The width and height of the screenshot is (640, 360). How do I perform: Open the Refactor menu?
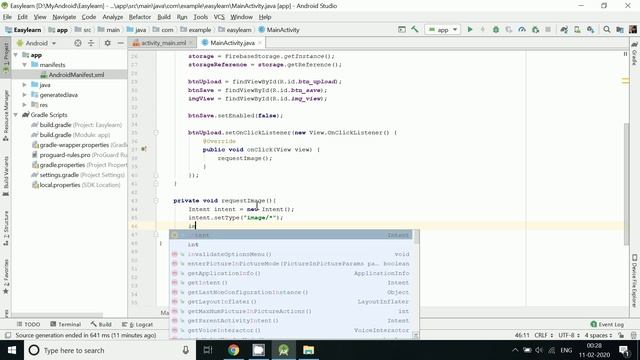point(140,17)
